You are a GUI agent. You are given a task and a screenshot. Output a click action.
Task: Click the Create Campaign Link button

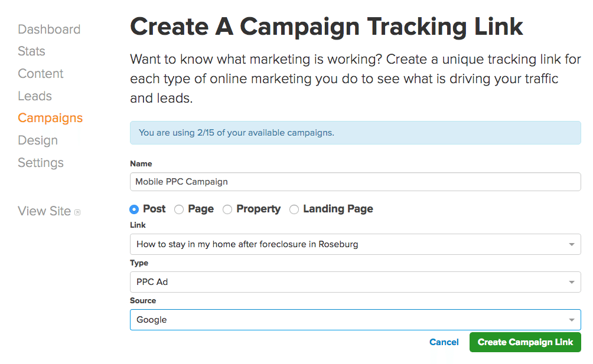click(525, 342)
